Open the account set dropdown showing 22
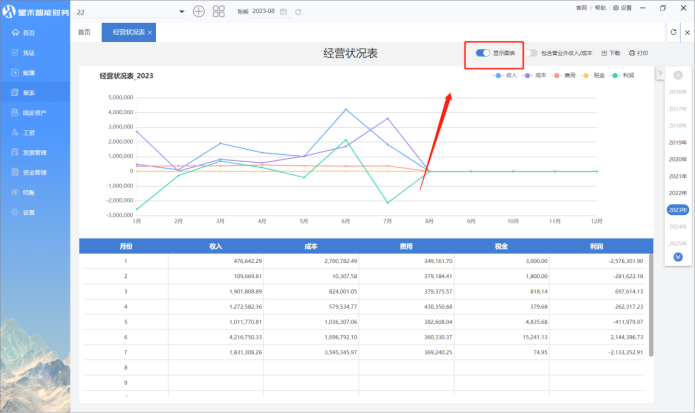695x413 pixels. [x=130, y=12]
